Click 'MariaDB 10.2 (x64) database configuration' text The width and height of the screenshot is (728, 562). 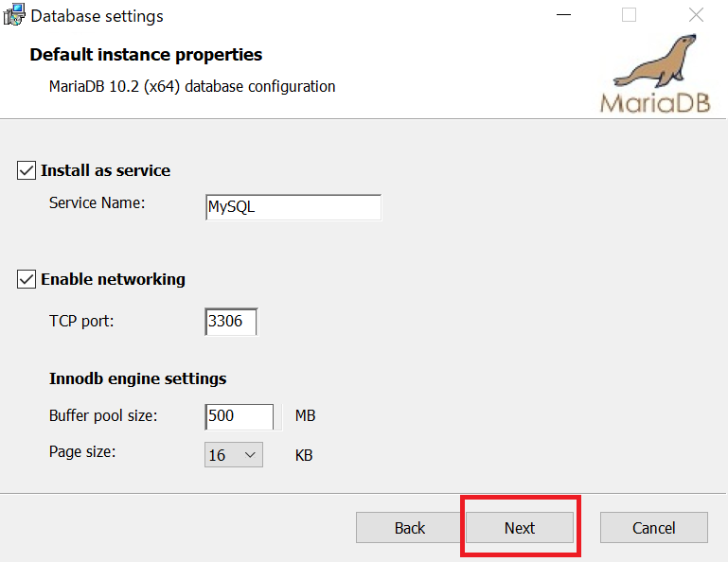coord(192,87)
